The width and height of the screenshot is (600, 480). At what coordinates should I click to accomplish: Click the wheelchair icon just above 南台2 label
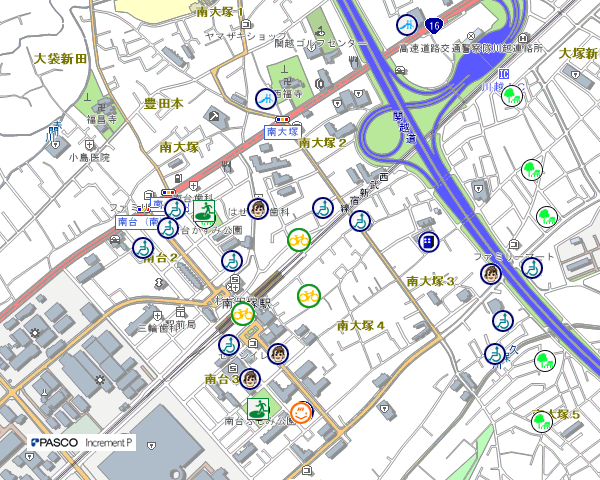pos(143,248)
